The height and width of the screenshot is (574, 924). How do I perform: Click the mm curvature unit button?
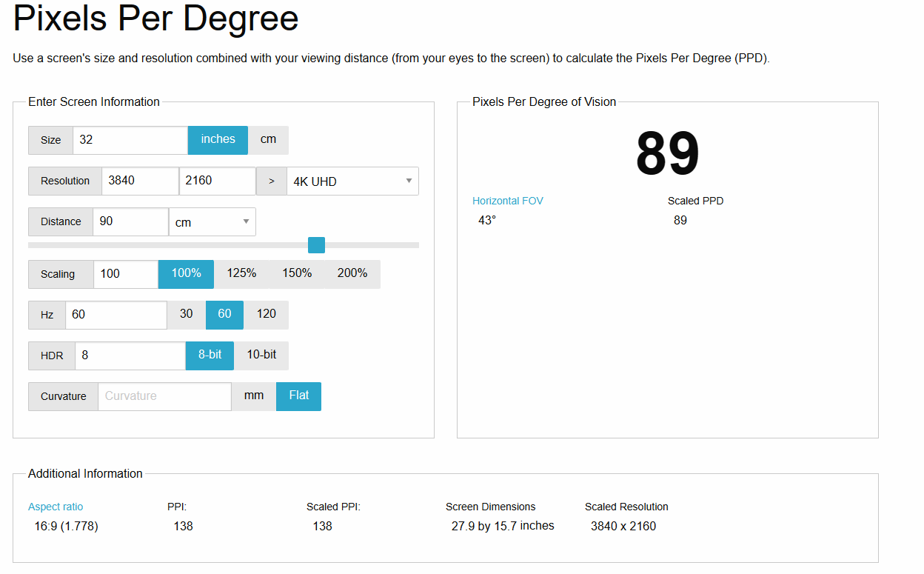click(x=254, y=396)
